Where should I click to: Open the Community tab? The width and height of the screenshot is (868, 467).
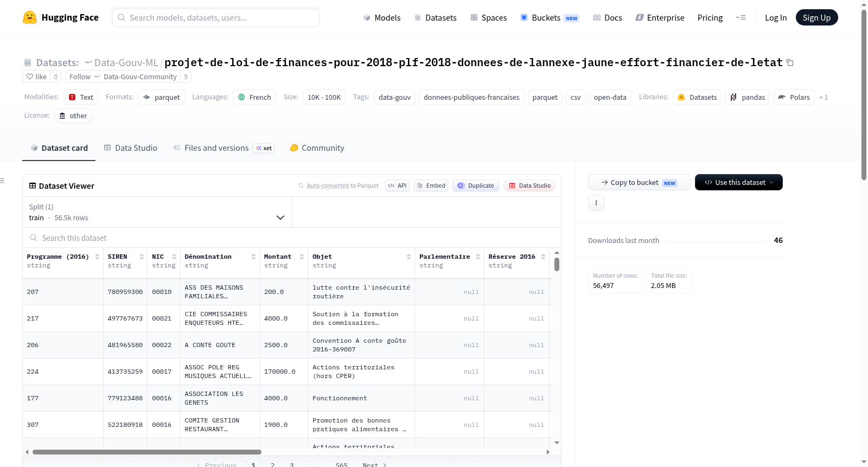pos(317,148)
